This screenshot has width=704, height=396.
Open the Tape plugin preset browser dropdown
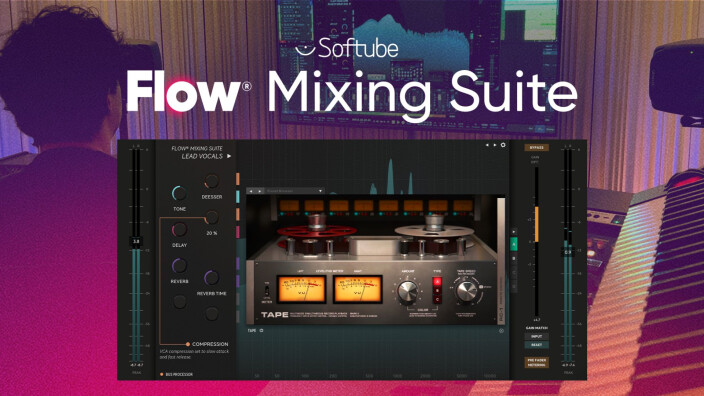click(x=295, y=191)
